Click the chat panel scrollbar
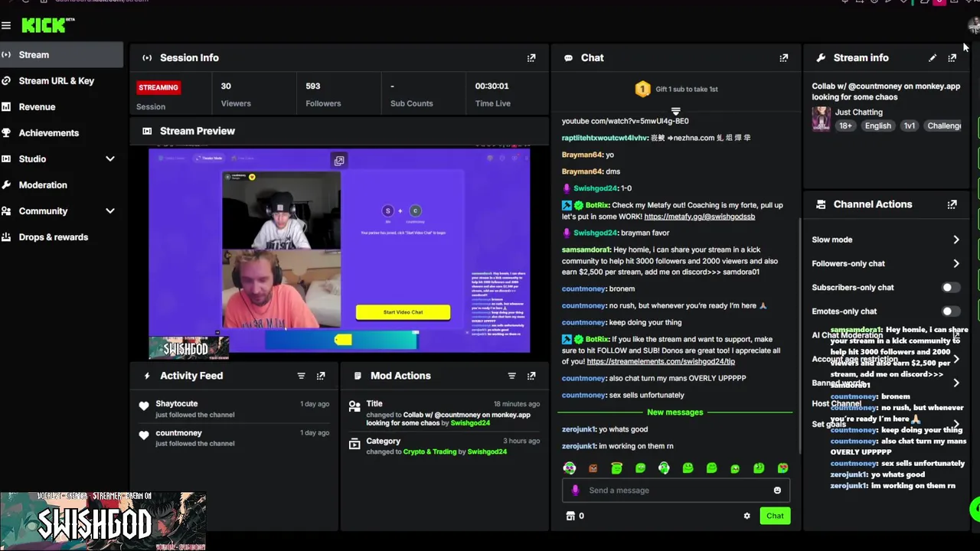The image size is (980, 551). tap(800, 337)
